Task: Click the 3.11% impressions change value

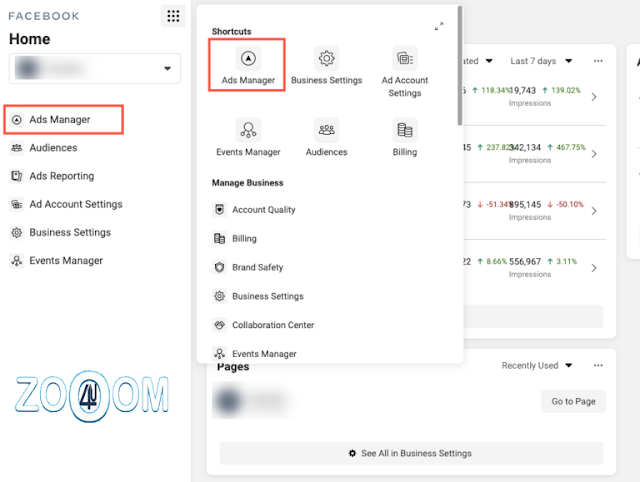Action: [x=567, y=262]
